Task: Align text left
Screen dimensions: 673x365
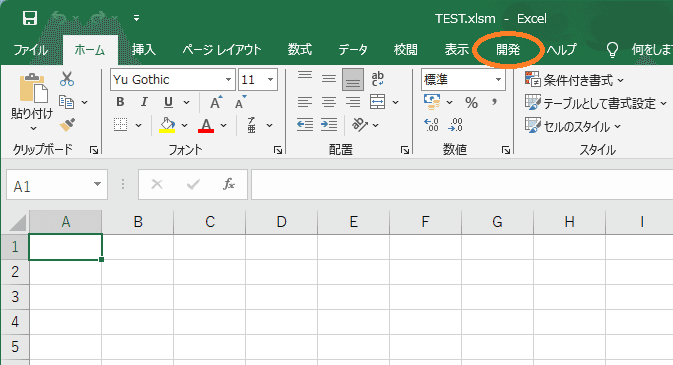Action: tap(305, 102)
